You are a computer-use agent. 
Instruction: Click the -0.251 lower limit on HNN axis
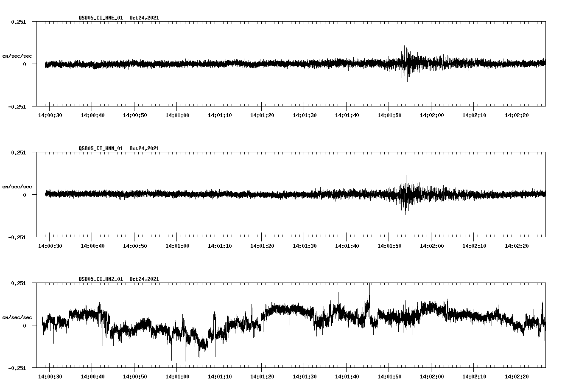coord(17,238)
